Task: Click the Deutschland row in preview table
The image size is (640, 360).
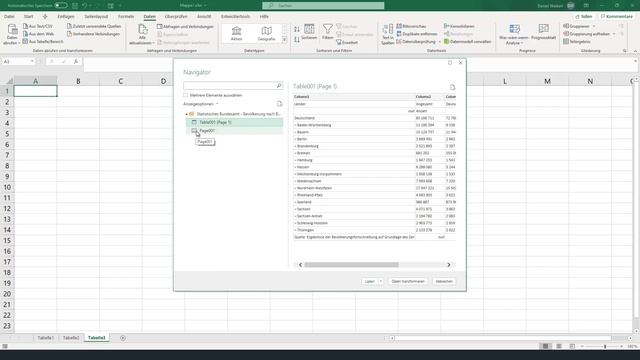Action: point(375,118)
